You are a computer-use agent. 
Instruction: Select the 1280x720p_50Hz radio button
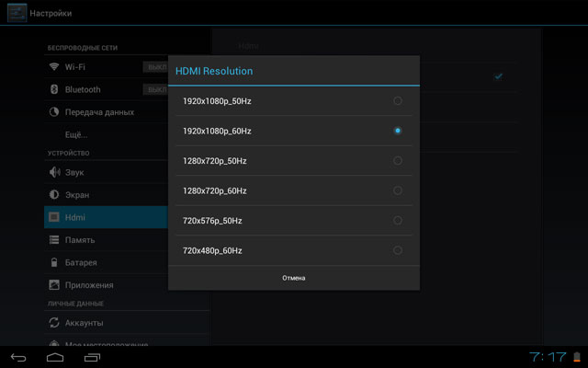397,161
